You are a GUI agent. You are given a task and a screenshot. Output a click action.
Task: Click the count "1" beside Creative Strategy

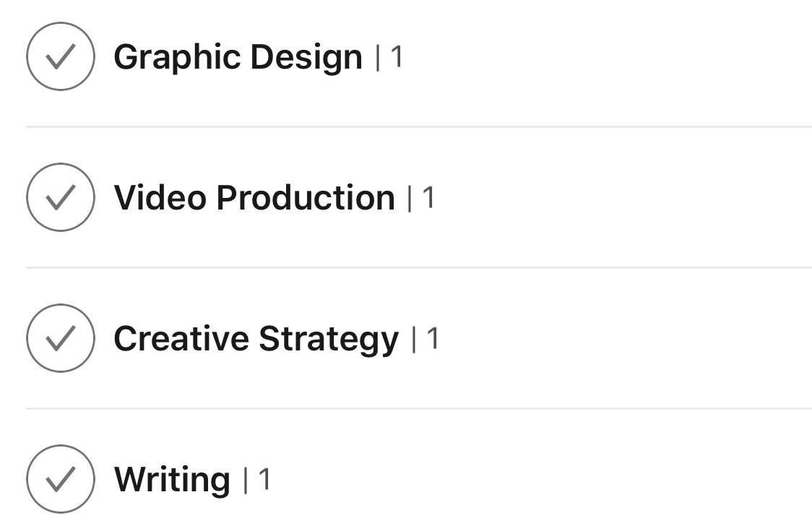click(432, 339)
